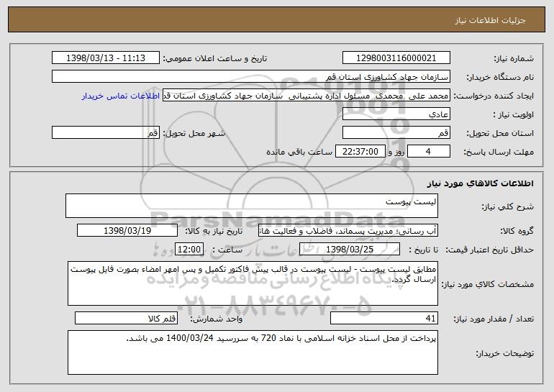
Task: Click the label مهلت ارسال پاسخ
Action: point(499,152)
